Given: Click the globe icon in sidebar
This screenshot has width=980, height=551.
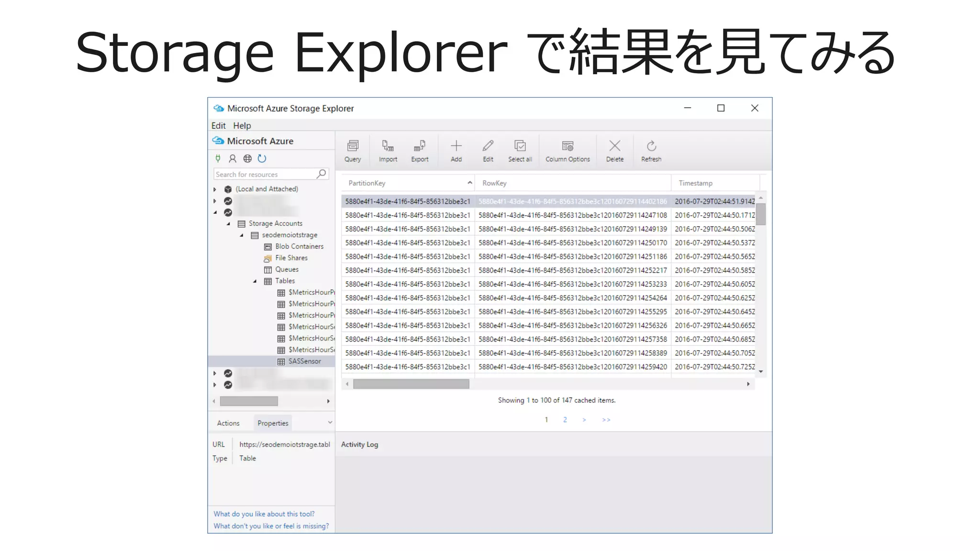Looking at the screenshot, I should point(247,158).
